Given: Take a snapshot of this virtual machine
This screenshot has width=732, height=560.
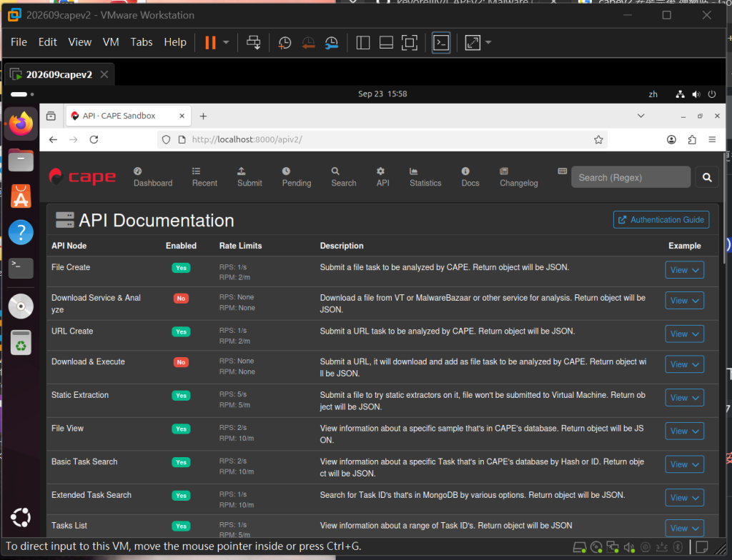Looking at the screenshot, I should click(x=285, y=43).
